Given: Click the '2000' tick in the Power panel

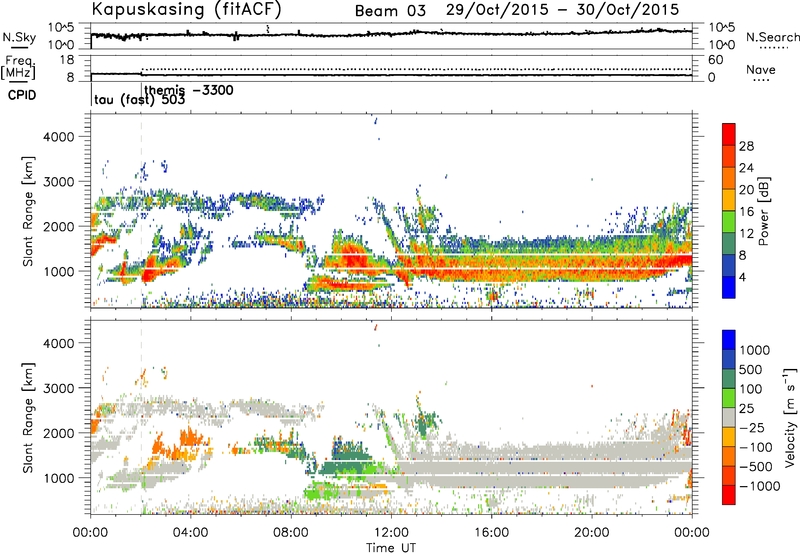Looking at the screenshot, I should [x=59, y=226].
